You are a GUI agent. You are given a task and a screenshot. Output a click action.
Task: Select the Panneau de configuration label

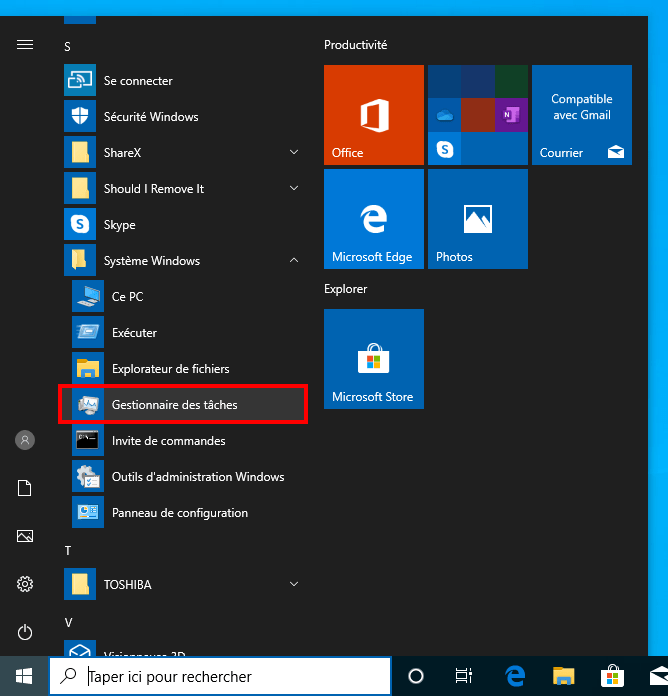pyautogui.click(x=180, y=513)
